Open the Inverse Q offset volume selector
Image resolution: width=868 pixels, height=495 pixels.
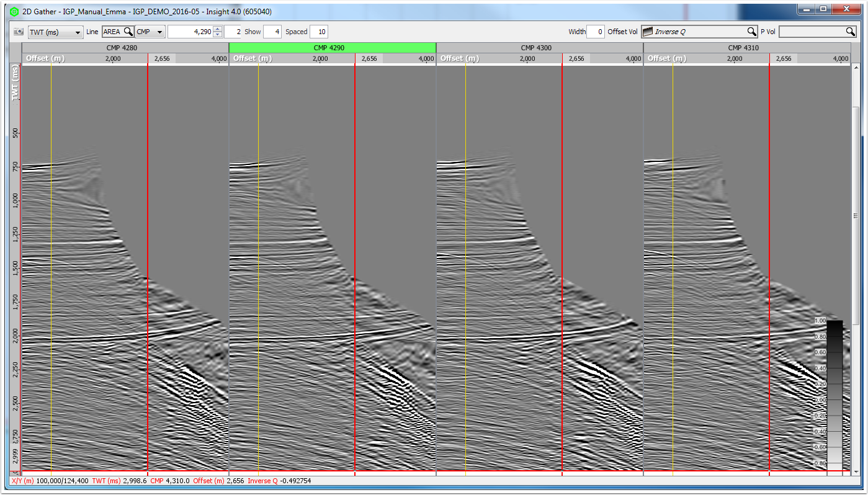point(699,32)
